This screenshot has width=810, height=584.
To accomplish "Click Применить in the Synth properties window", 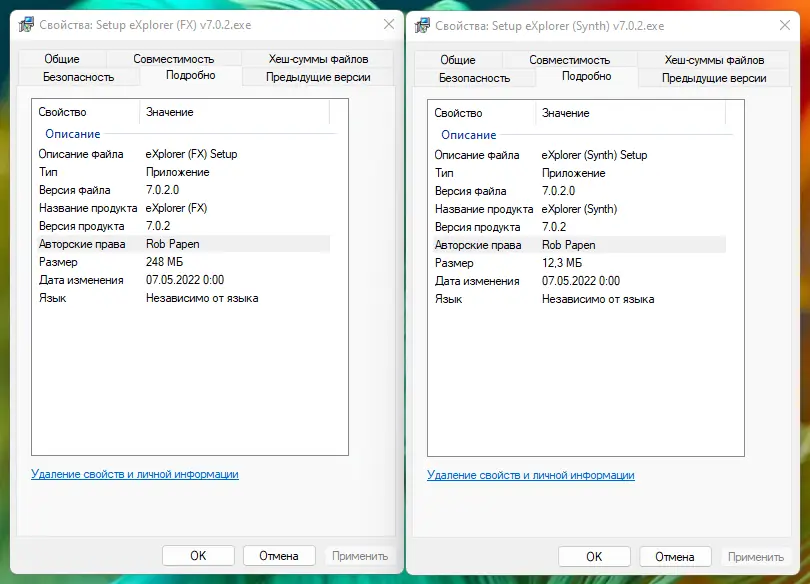I will click(x=755, y=557).
